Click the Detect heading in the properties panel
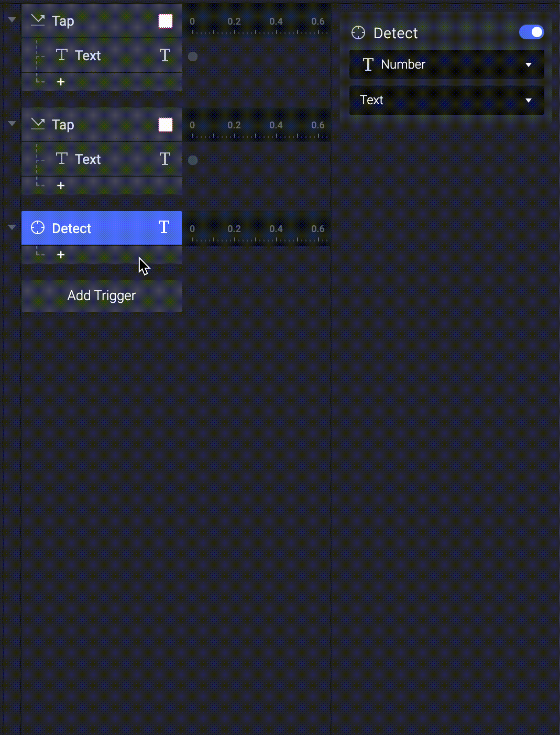Image resolution: width=560 pixels, height=735 pixels. 396,33
